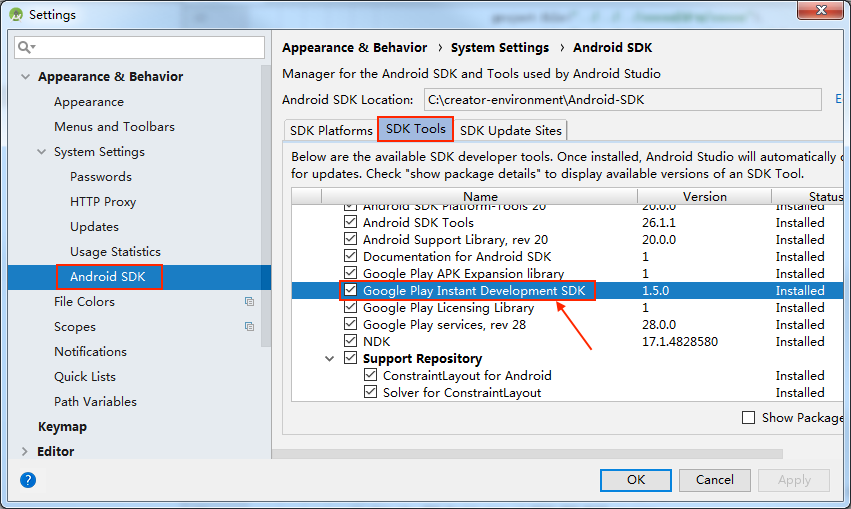The width and height of the screenshot is (851, 509).
Task: Toggle Android Support Library, rev 20 checkbox
Action: pos(351,239)
